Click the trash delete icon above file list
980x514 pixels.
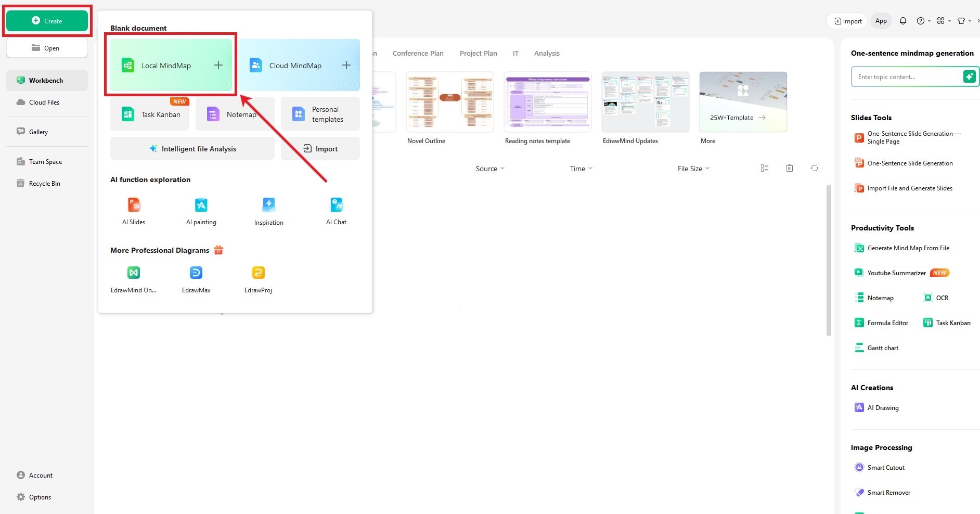[x=790, y=168]
